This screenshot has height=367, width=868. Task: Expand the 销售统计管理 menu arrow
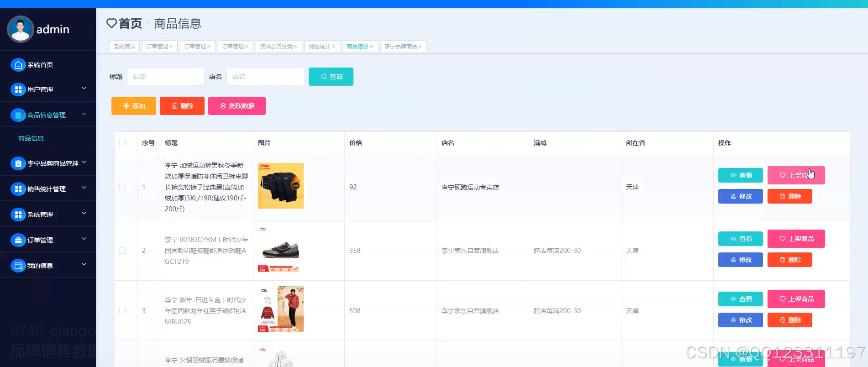coord(84,188)
